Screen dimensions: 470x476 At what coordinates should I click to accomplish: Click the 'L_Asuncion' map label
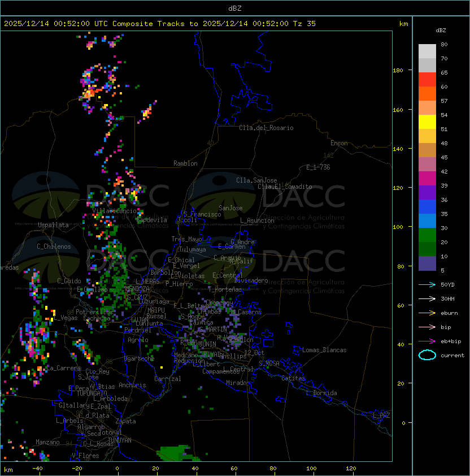257,220
